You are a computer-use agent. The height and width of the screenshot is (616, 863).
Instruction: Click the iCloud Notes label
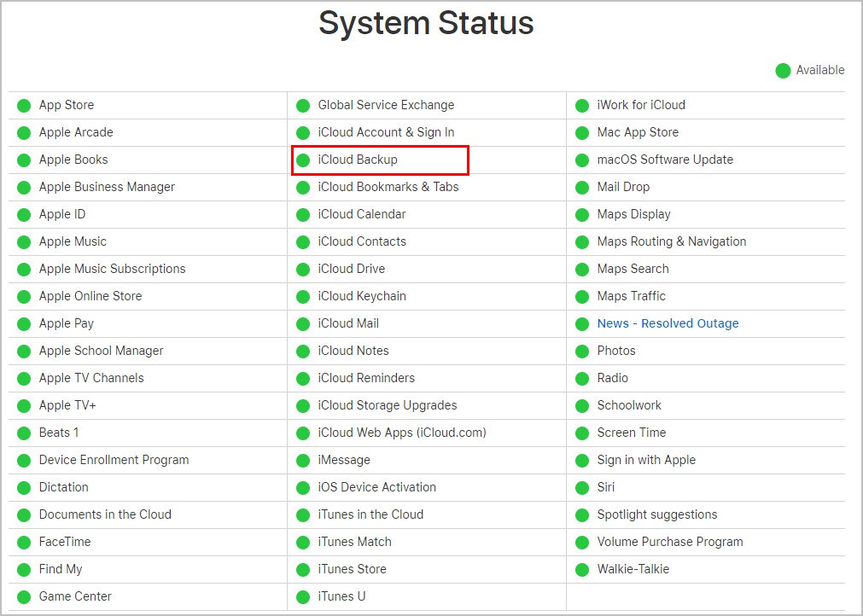pyautogui.click(x=353, y=351)
